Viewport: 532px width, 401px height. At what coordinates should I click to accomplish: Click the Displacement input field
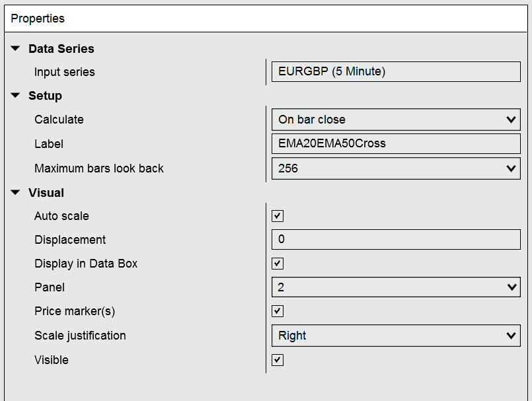pyautogui.click(x=395, y=239)
